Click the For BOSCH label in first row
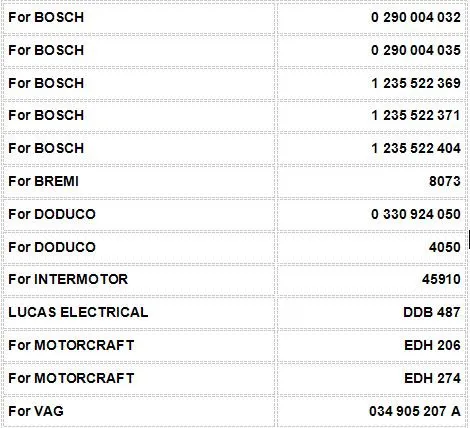The height and width of the screenshot is (428, 470). coord(46,17)
